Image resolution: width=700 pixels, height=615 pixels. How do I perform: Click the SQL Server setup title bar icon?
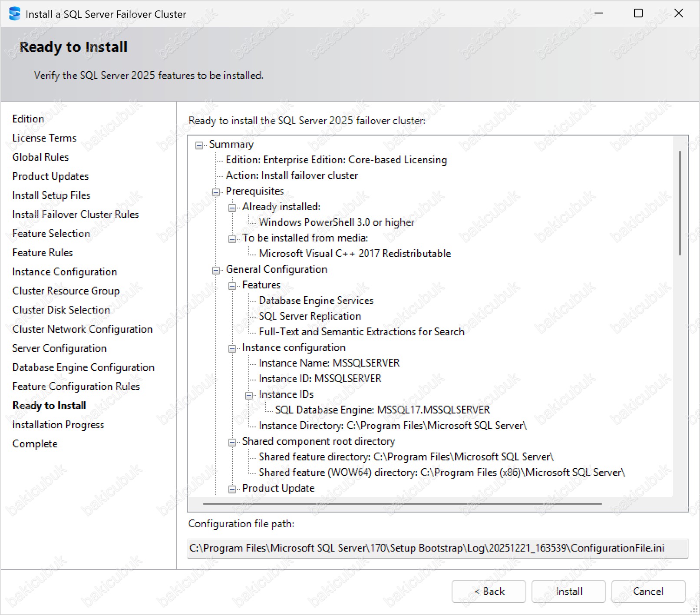click(x=15, y=14)
